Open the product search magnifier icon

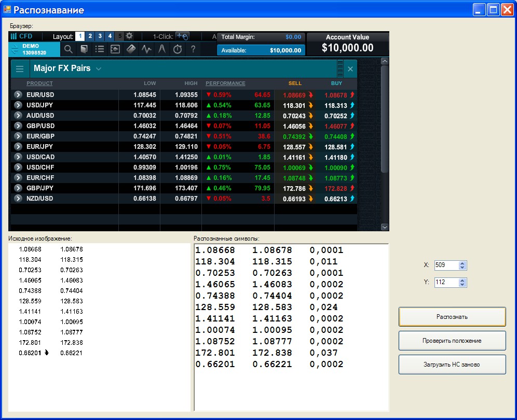[x=68, y=49]
